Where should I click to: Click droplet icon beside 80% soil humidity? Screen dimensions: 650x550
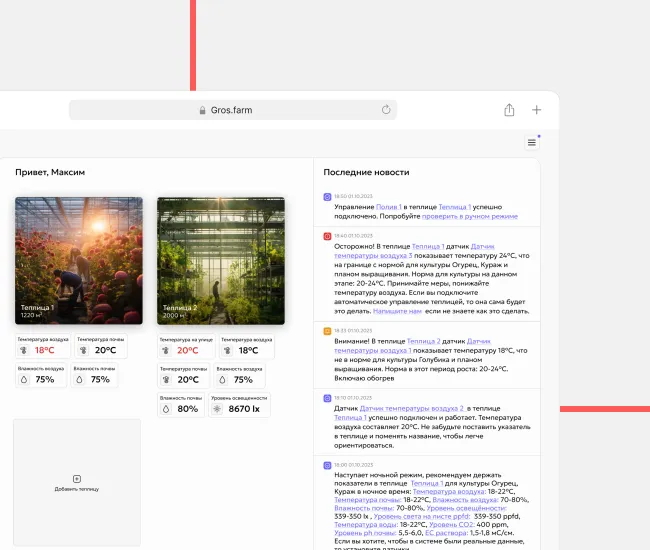coord(166,409)
